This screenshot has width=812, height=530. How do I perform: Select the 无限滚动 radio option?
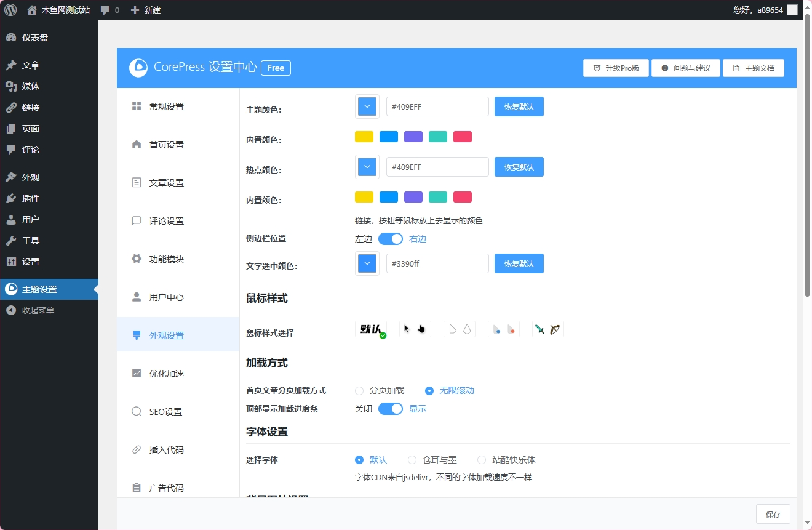429,390
